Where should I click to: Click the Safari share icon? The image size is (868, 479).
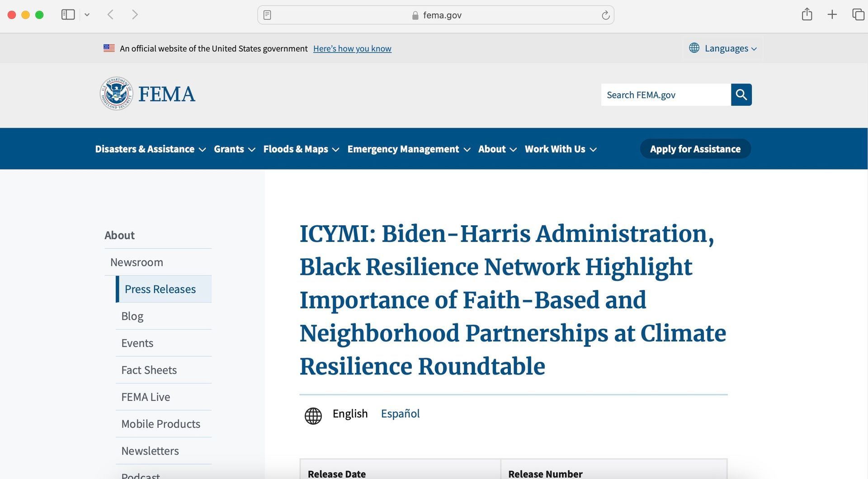(807, 15)
